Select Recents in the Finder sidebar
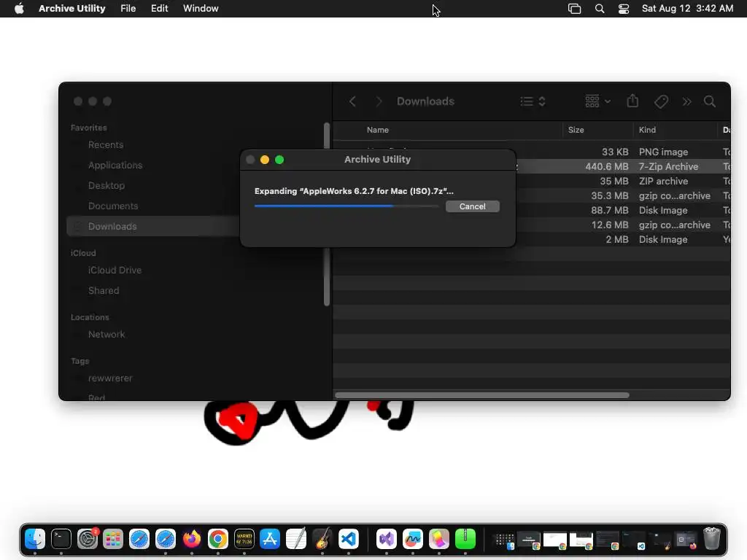Viewport: 747px width, 560px height. (x=106, y=145)
